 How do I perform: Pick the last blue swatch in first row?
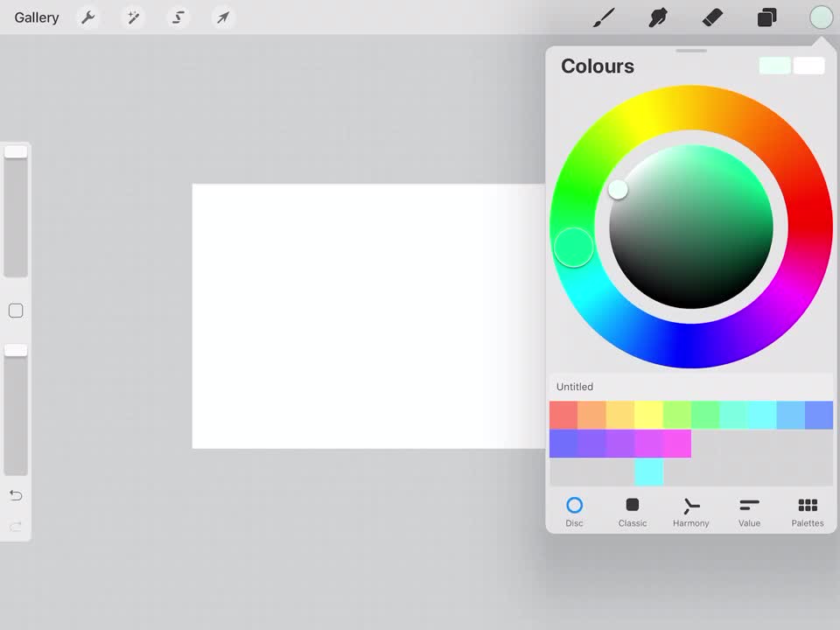[x=819, y=415]
